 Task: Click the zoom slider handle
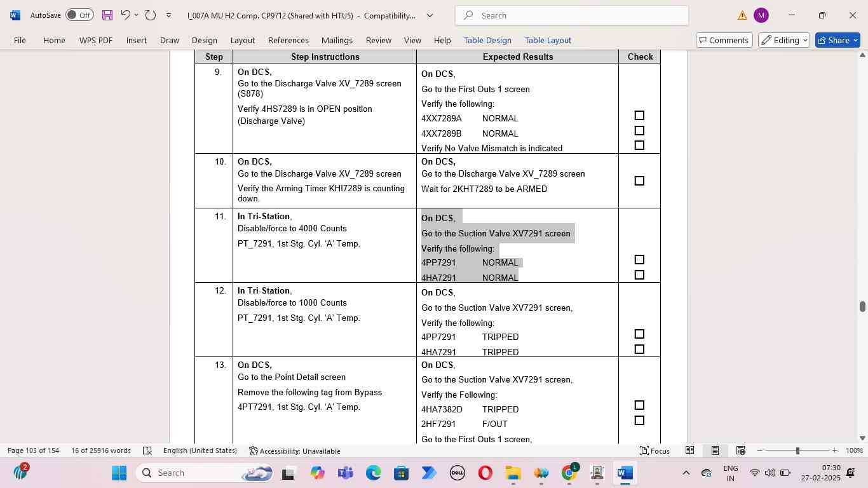coord(797,451)
